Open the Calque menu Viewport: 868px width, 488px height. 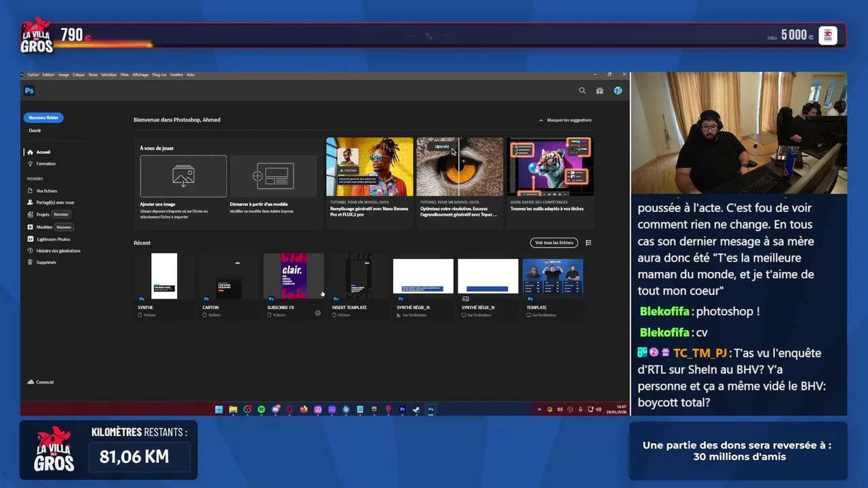pyautogui.click(x=79, y=75)
